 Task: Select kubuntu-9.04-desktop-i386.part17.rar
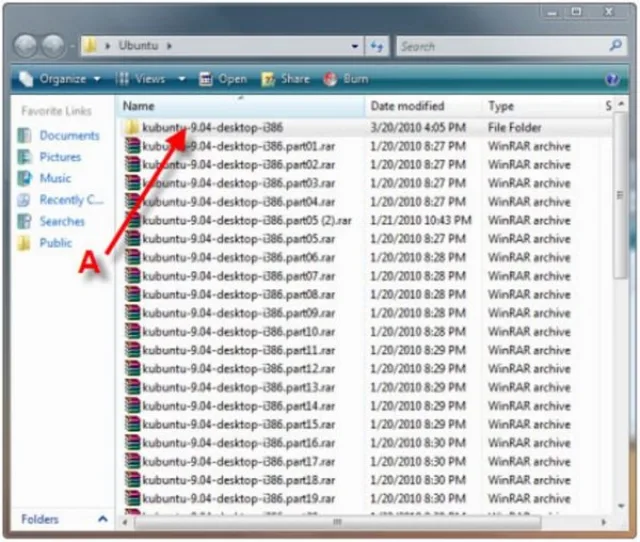pos(238,462)
